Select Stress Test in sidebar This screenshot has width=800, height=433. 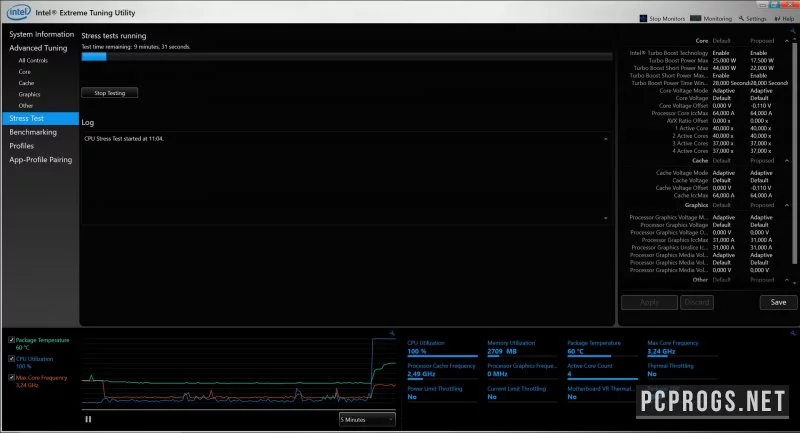click(41, 118)
